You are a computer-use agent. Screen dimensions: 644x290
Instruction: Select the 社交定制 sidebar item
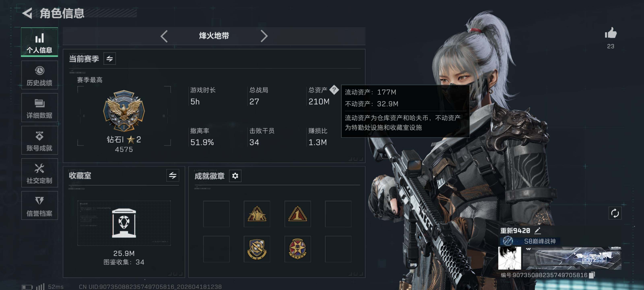39,173
